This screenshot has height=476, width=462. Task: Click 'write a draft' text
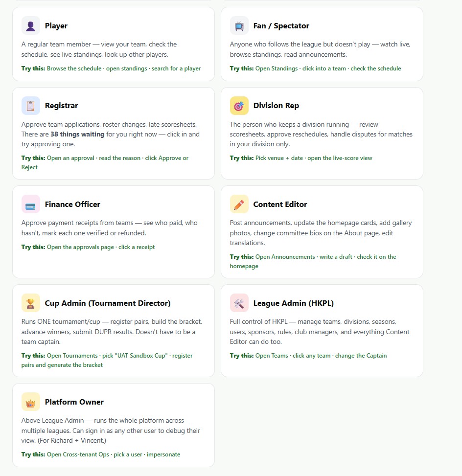[x=336, y=256]
